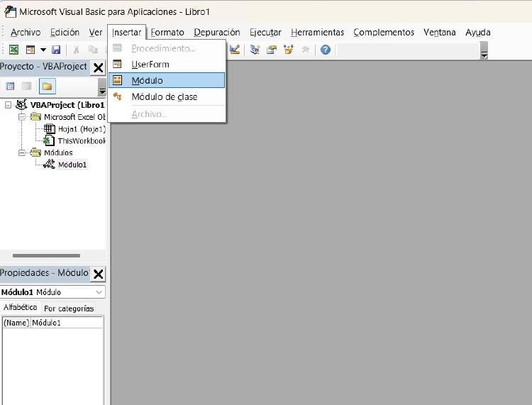Click the Copy icon in toolbar
The width and height of the screenshot is (532, 405).
(93, 50)
